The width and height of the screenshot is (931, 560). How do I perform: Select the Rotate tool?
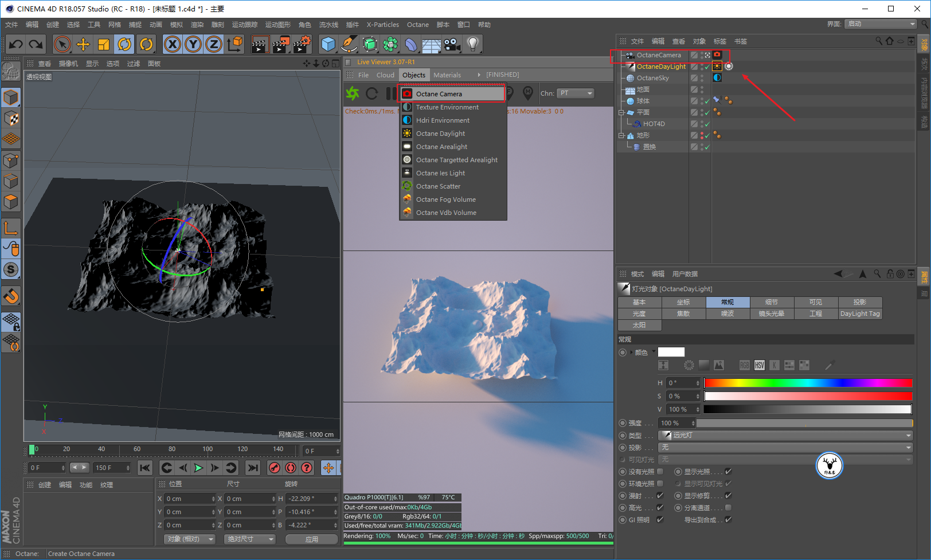coord(124,44)
